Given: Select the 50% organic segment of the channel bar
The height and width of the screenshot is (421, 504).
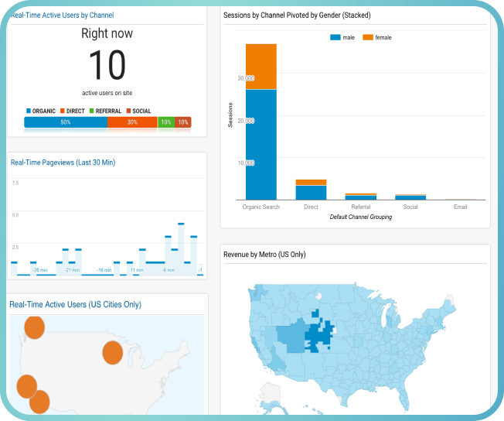Looking at the screenshot, I should (66, 122).
